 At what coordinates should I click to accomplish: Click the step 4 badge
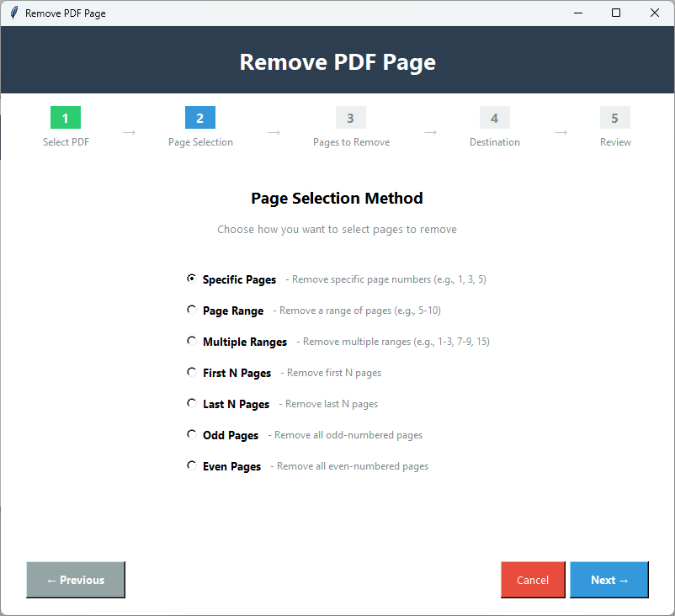point(494,118)
